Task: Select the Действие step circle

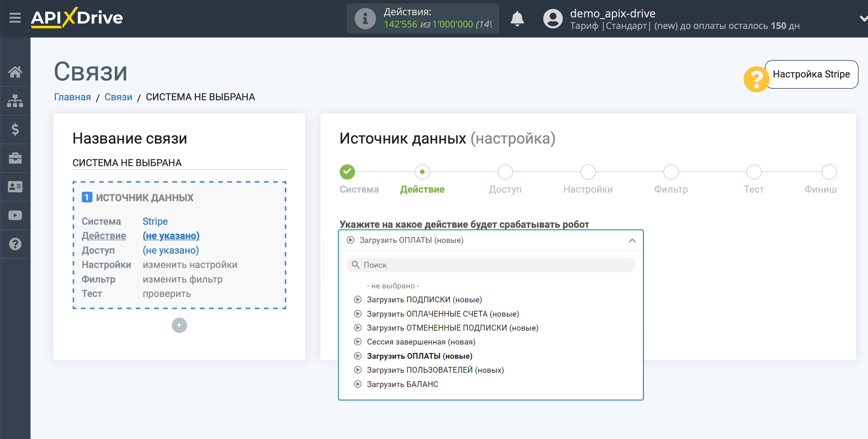Action: [x=422, y=172]
